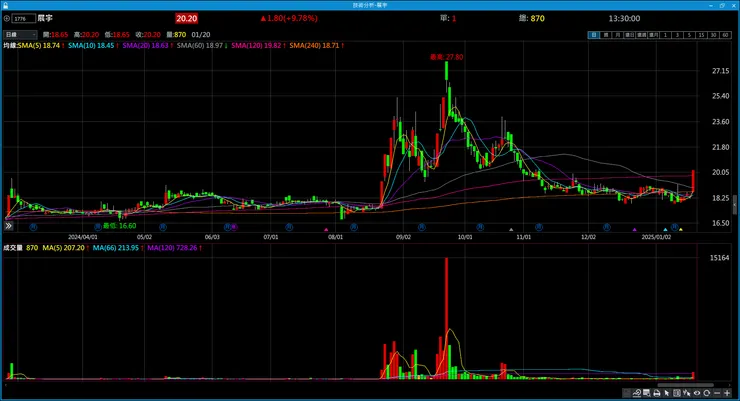Switch to the weekly 週 timeframe tab

pos(606,35)
